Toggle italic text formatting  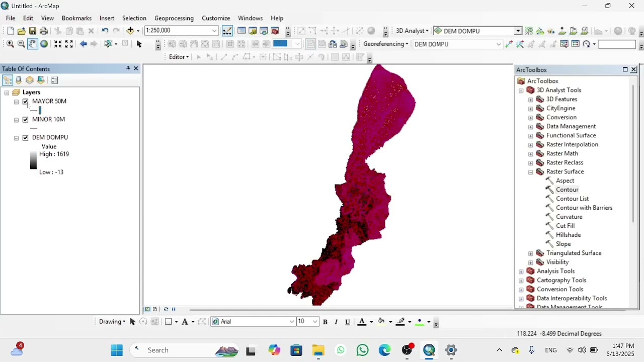(x=336, y=322)
